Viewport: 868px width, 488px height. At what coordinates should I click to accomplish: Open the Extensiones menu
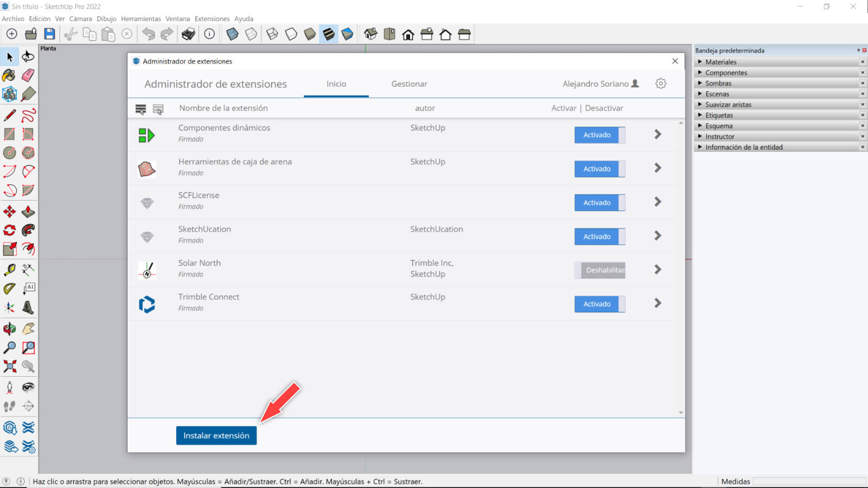[x=212, y=19]
